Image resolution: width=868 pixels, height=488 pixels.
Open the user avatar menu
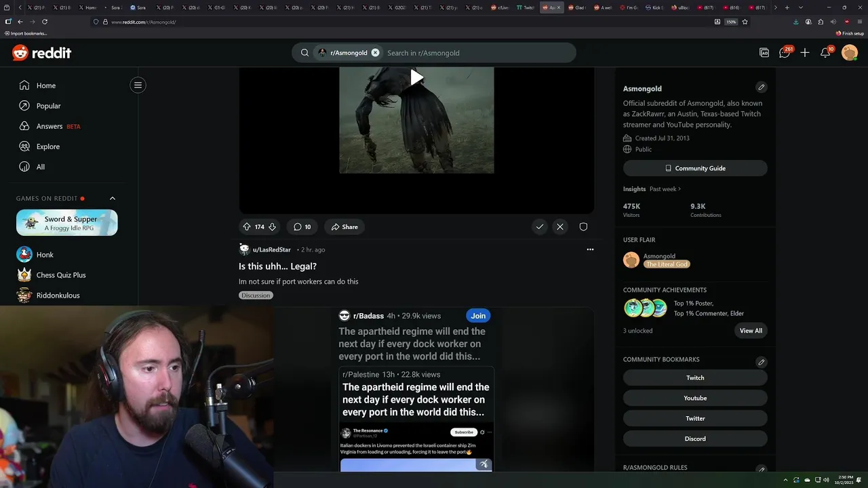click(x=850, y=53)
